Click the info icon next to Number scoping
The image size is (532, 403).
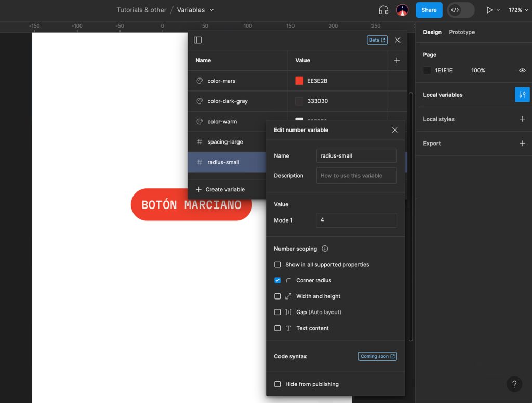coord(325,249)
